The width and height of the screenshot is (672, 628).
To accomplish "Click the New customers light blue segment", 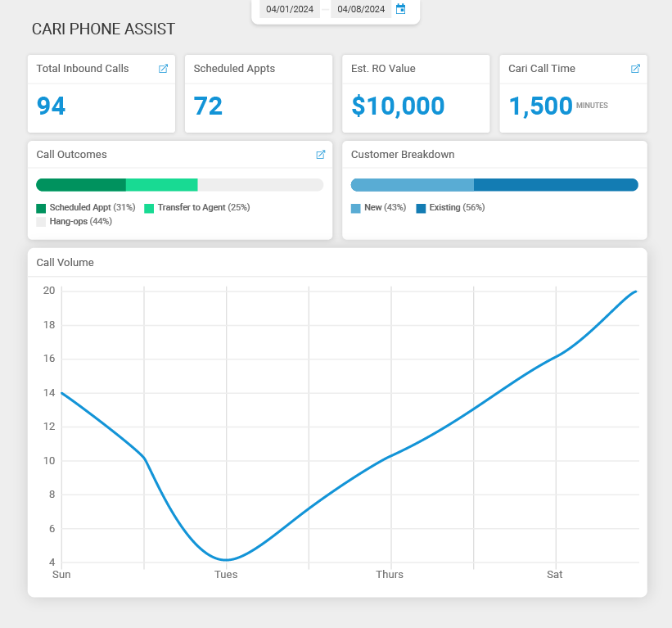I will tap(413, 185).
